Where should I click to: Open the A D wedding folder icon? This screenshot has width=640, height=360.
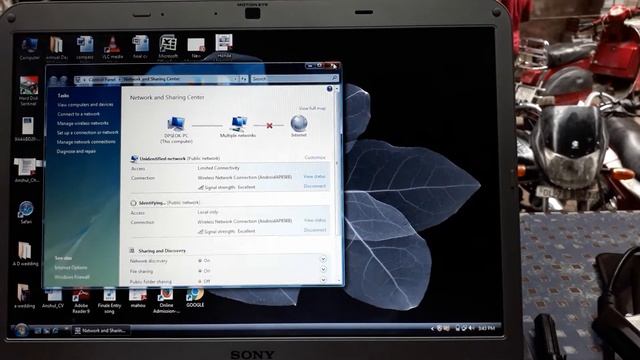pos(25,253)
